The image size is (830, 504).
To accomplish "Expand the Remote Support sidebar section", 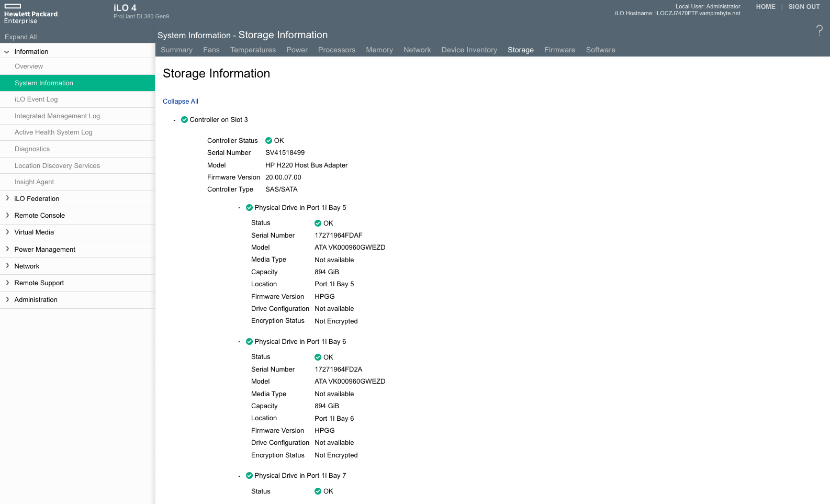I will (7, 283).
